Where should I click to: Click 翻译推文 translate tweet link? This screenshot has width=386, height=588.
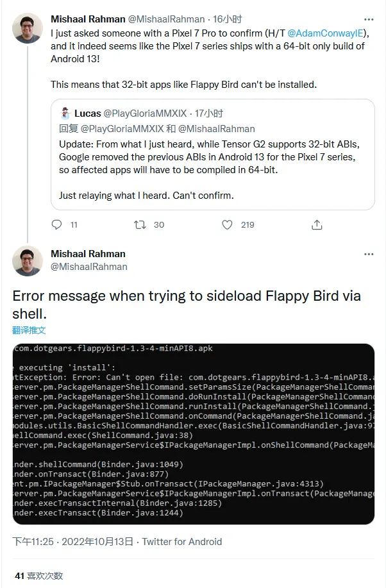tap(29, 330)
